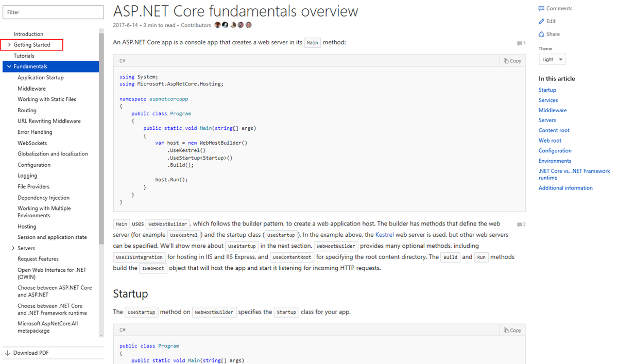Click the Share icon
This screenshot has height=364, width=618.
click(x=541, y=34)
